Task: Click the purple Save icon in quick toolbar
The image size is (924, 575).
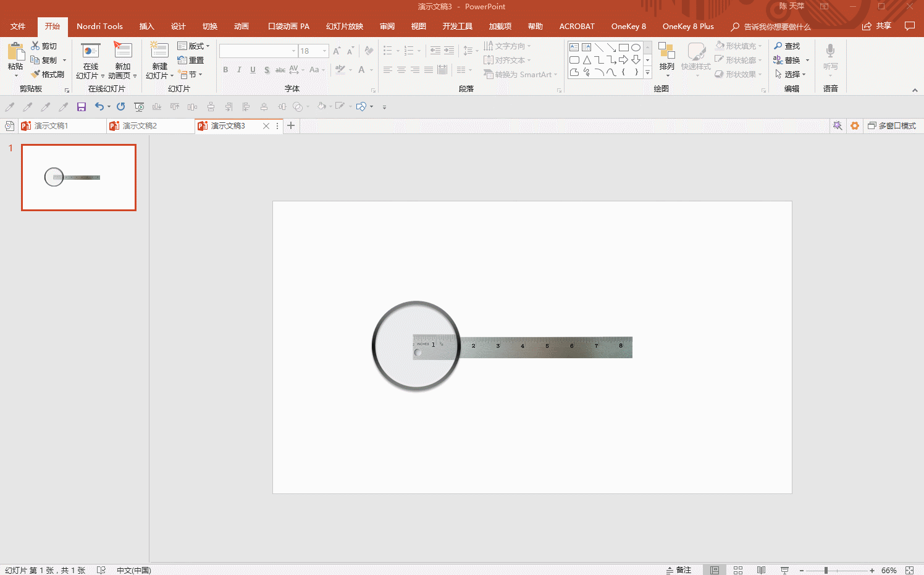Action: 81,107
